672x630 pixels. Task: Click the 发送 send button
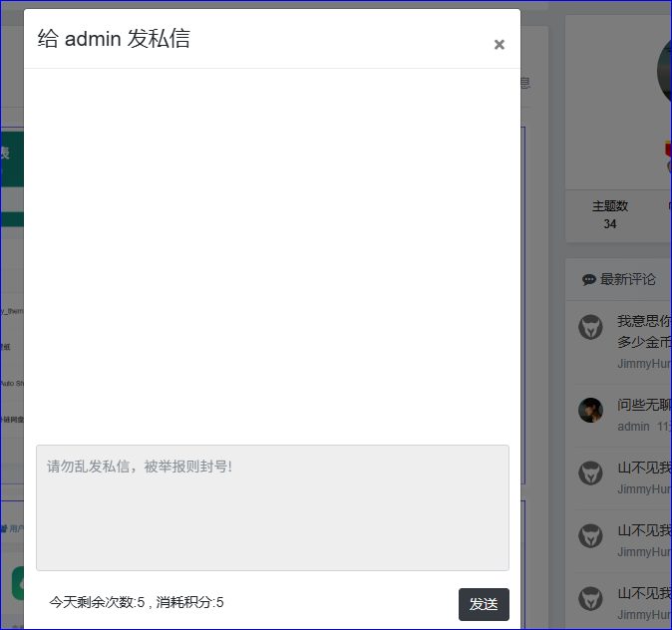(x=484, y=604)
